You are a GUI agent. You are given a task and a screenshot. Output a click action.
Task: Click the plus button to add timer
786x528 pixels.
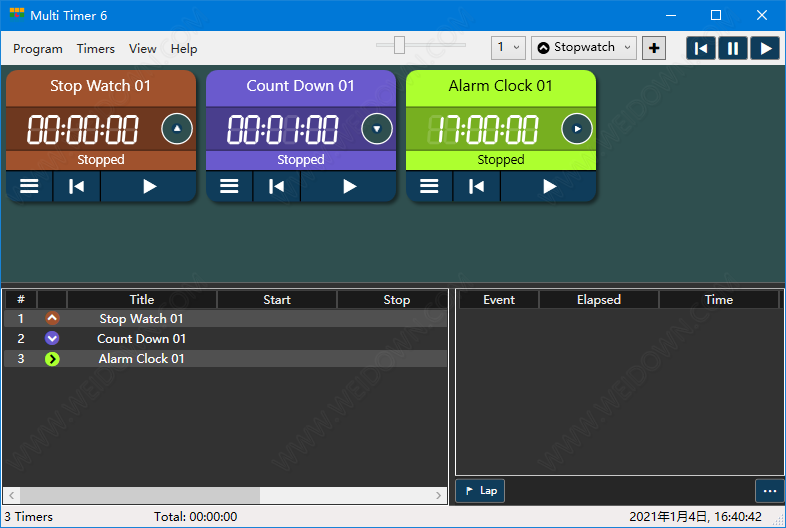point(654,48)
